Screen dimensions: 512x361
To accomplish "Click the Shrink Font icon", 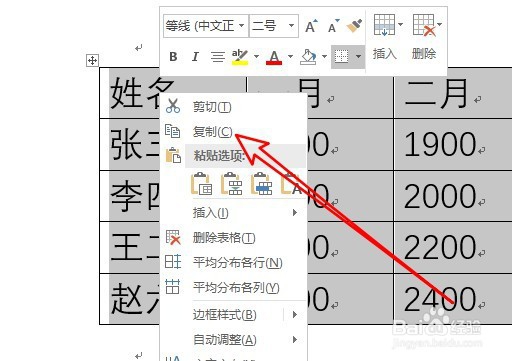I will (x=333, y=26).
